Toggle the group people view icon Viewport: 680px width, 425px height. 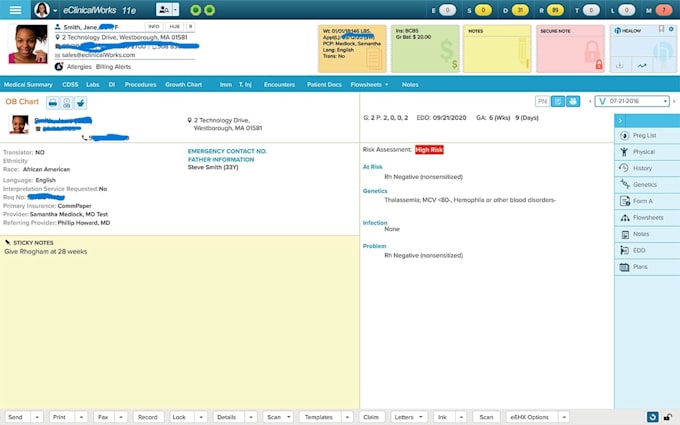(x=573, y=101)
